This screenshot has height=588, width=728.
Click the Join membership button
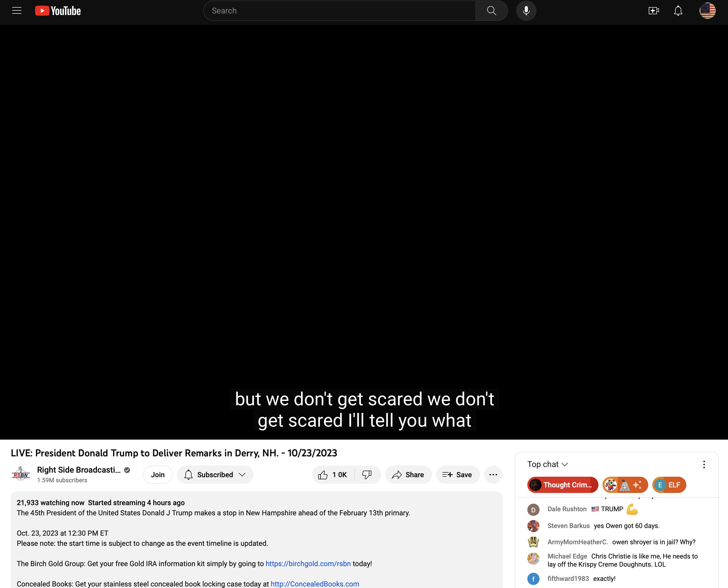[158, 474]
